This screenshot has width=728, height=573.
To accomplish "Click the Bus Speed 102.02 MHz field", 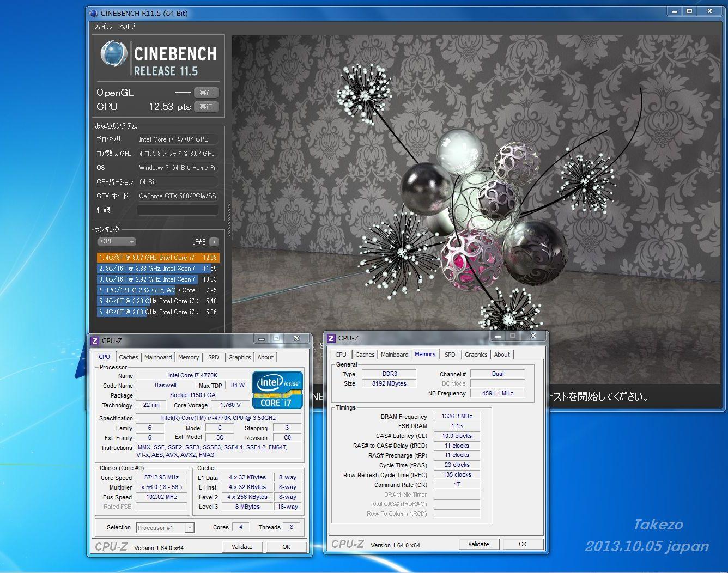I will (161, 497).
